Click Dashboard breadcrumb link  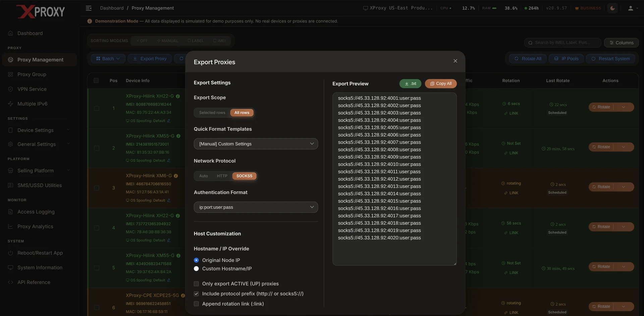coord(112,8)
